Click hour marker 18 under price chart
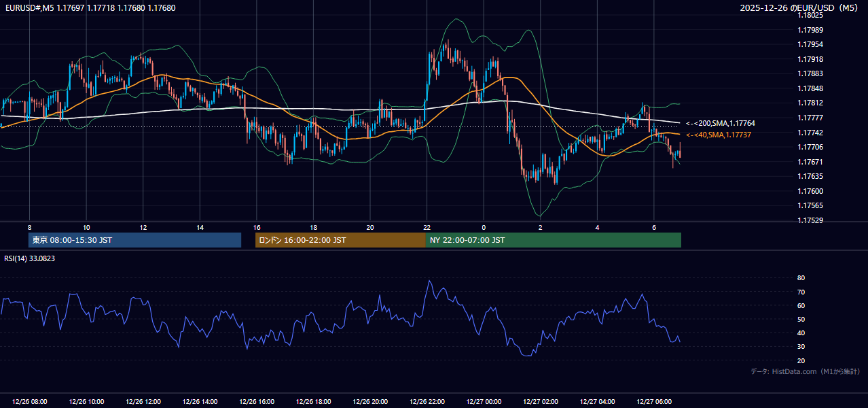Image resolution: width=868 pixels, height=408 pixels. (x=313, y=227)
